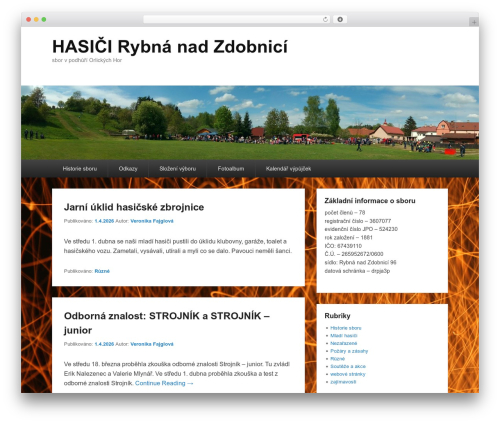Click the browser reload icon

tap(325, 19)
